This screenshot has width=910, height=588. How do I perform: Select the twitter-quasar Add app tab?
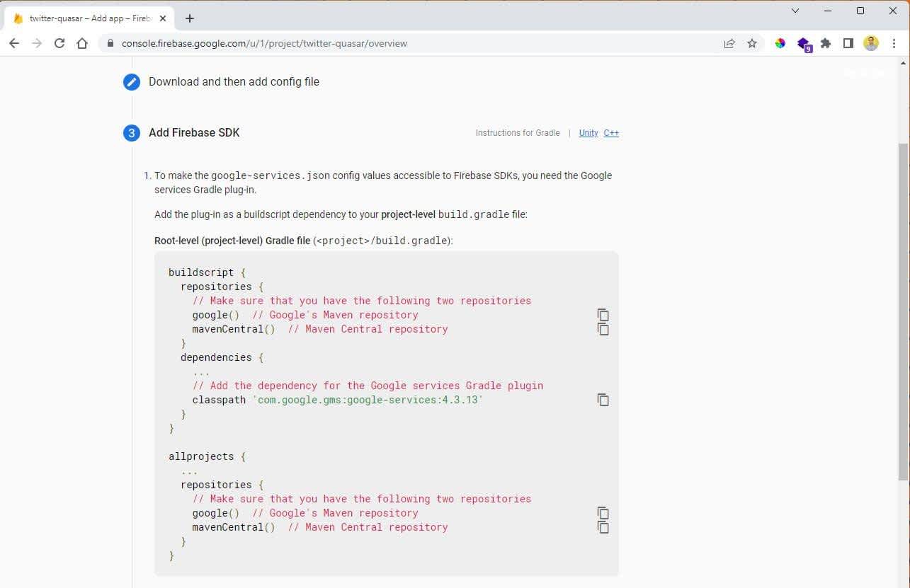coord(89,18)
